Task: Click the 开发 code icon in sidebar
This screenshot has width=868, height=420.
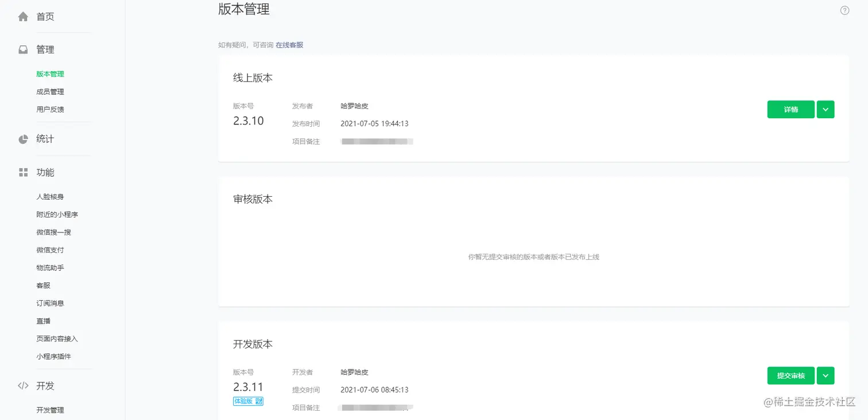Action: [x=23, y=386]
